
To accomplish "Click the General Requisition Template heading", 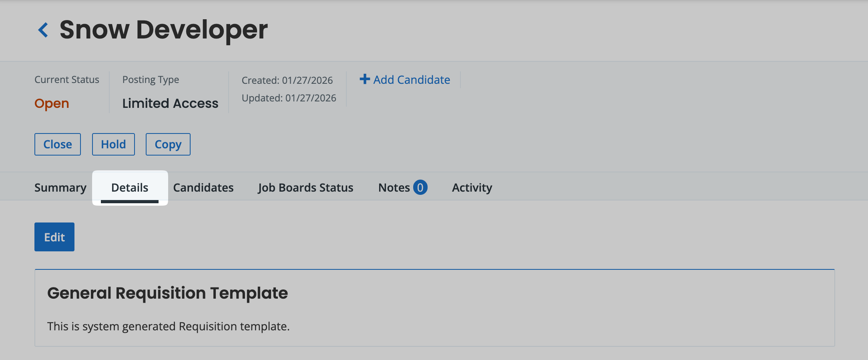I will (x=167, y=293).
